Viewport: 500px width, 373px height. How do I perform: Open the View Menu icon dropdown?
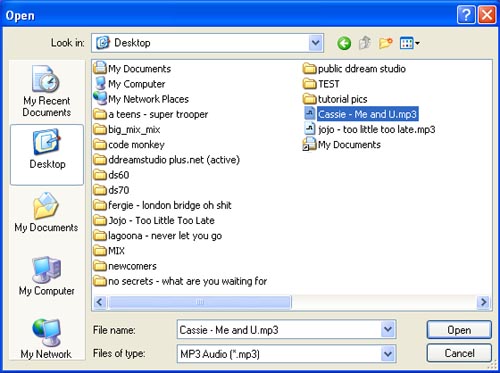[410, 43]
